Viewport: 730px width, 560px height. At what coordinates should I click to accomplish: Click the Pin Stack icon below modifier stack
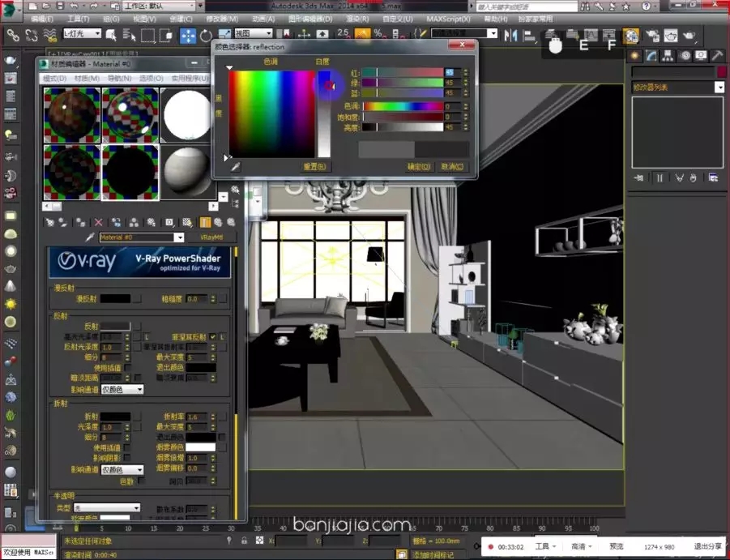[638, 177]
